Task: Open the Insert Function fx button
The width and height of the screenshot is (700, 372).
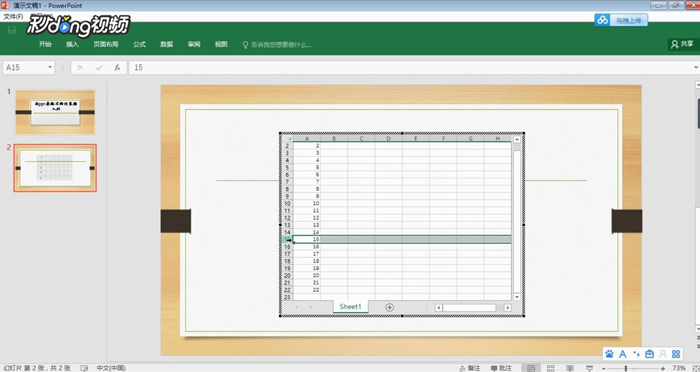Action: 117,67
